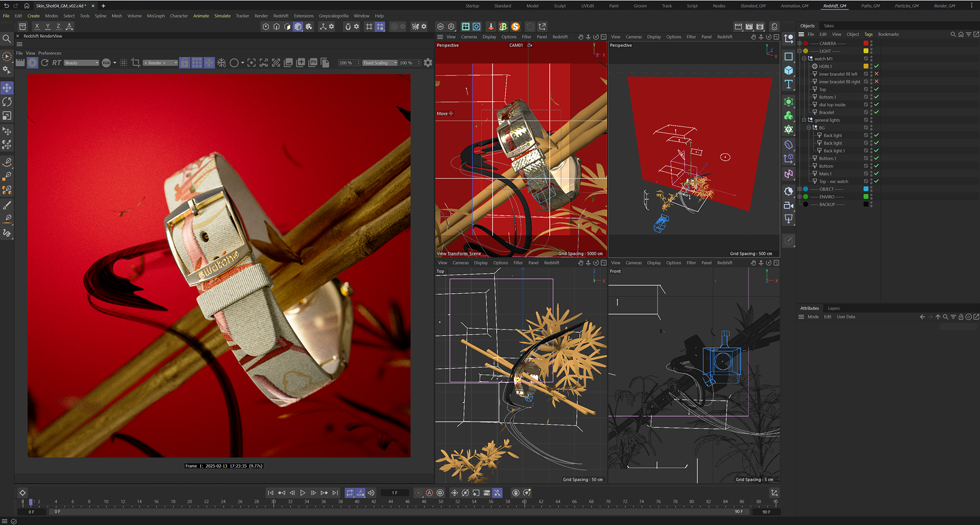Click the camera object icon in palette

[x=789, y=205]
